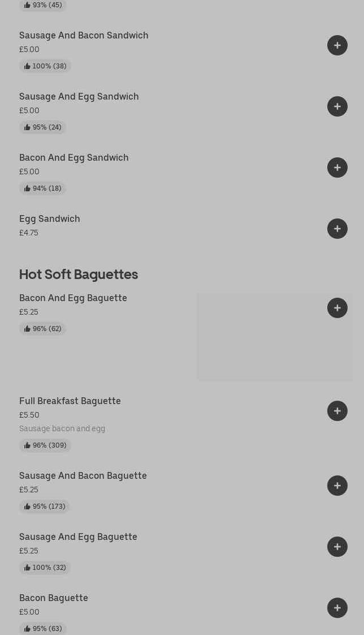Click the 96% (309) rating badge
Image resolution: width=364 pixels, height=635 pixels.
[x=45, y=445]
